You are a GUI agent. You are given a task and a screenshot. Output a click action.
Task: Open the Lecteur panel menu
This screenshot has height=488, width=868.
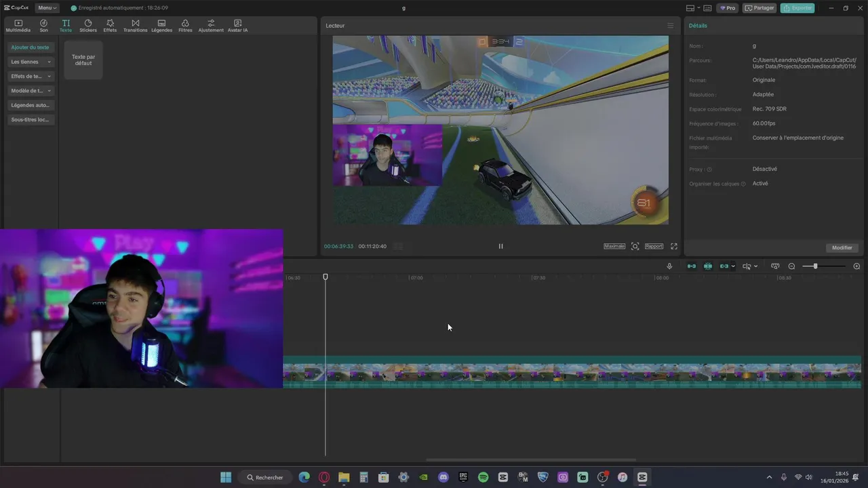click(x=671, y=26)
